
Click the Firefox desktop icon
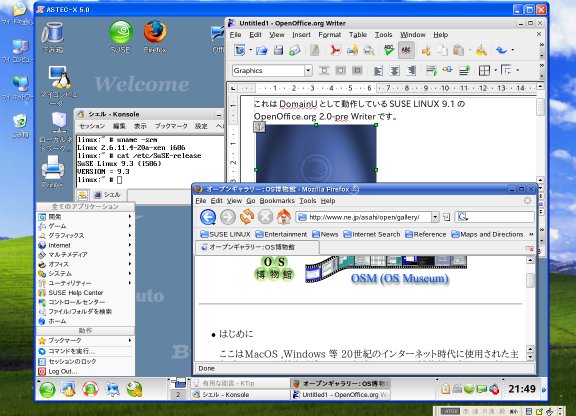click(x=155, y=37)
